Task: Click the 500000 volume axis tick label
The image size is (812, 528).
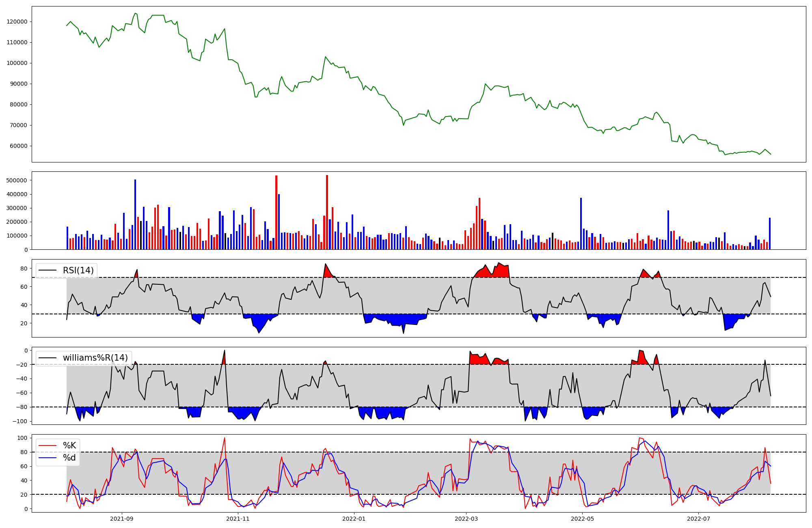Action: click(17, 180)
